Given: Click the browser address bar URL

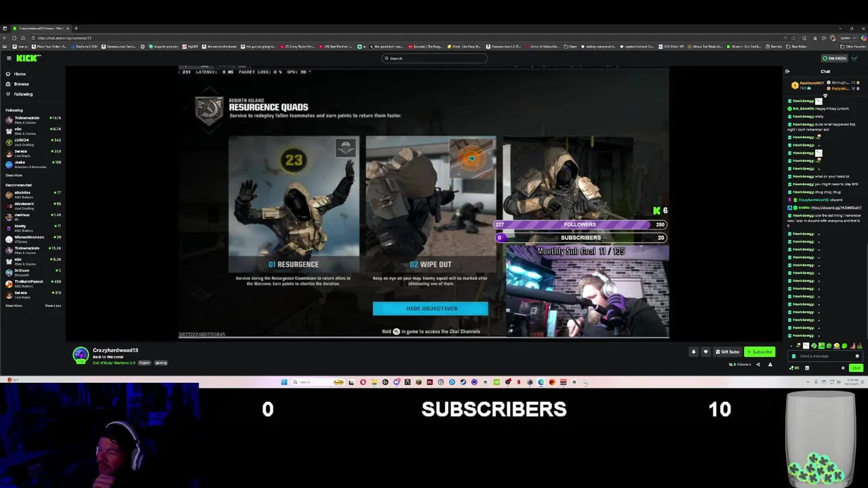Looking at the screenshot, I should click(x=64, y=38).
